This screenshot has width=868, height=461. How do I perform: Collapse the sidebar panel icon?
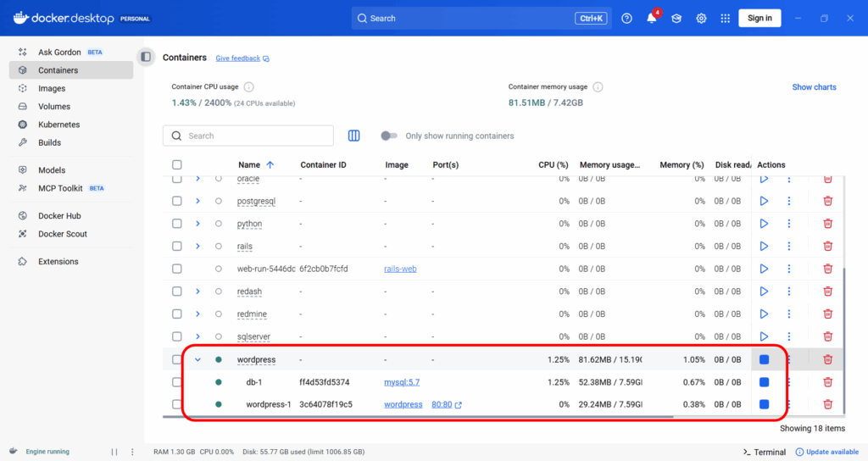pyautogui.click(x=146, y=57)
